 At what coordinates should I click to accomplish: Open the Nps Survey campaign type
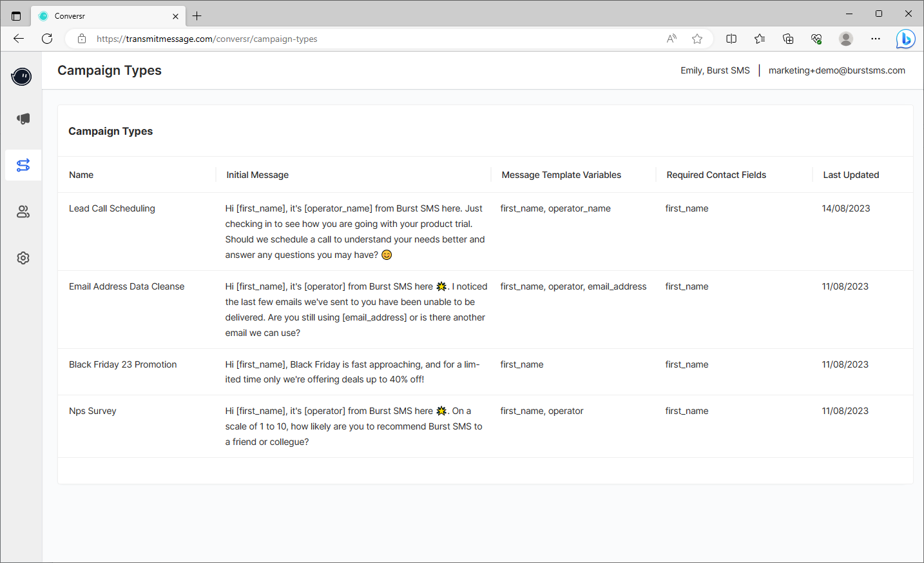point(93,411)
